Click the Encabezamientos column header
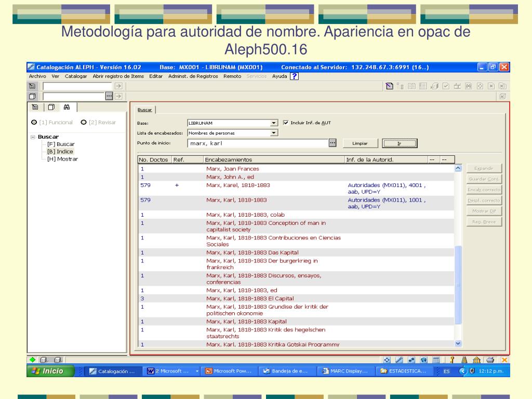The height and width of the screenshot is (399, 532). pos(274,159)
